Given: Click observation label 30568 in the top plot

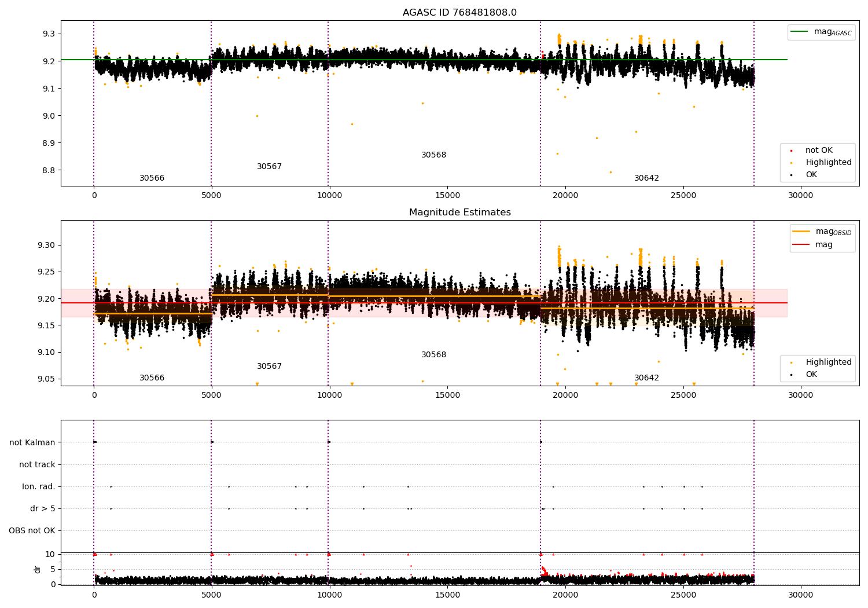Looking at the screenshot, I should pyautogui.click(x=433, y=155).
